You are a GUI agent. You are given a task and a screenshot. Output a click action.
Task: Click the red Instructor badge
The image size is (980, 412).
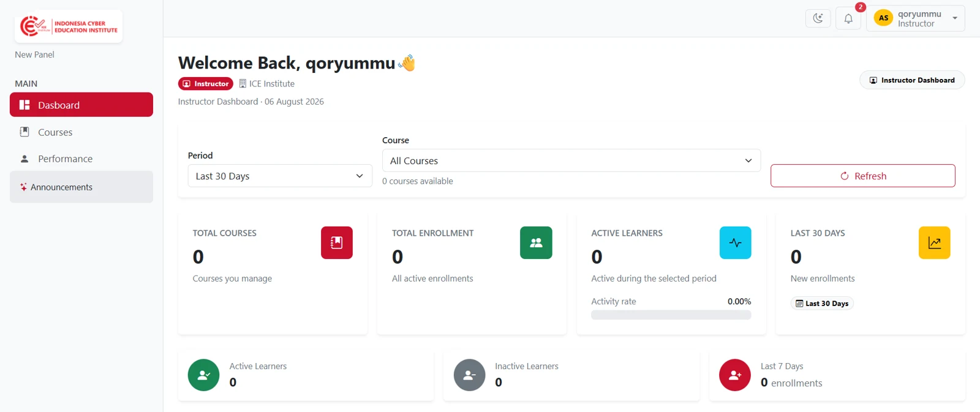point(206,84)
